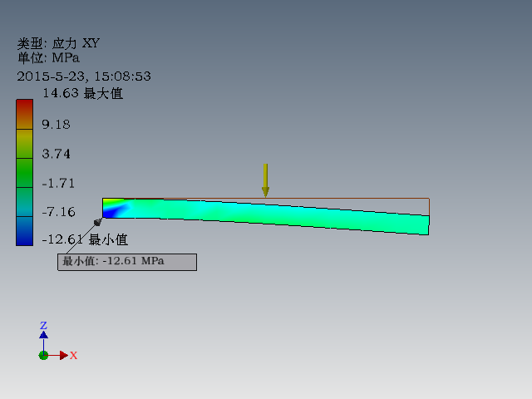Click the 2015-5-23 timestamp text
The height and width of the screenshot is (399, 532).
point(84,76)
